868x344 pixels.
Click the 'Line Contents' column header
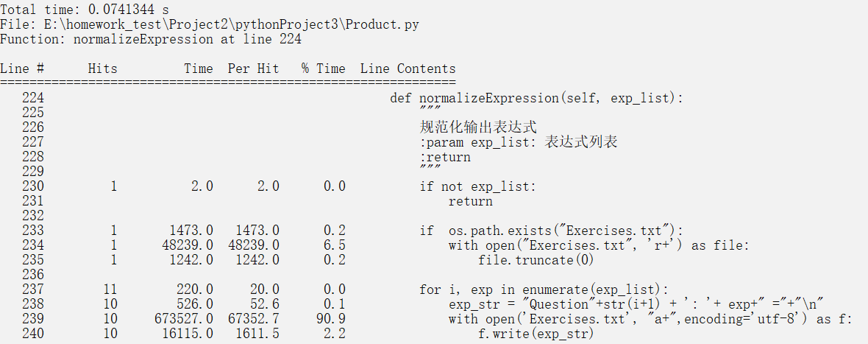[408, 69]
